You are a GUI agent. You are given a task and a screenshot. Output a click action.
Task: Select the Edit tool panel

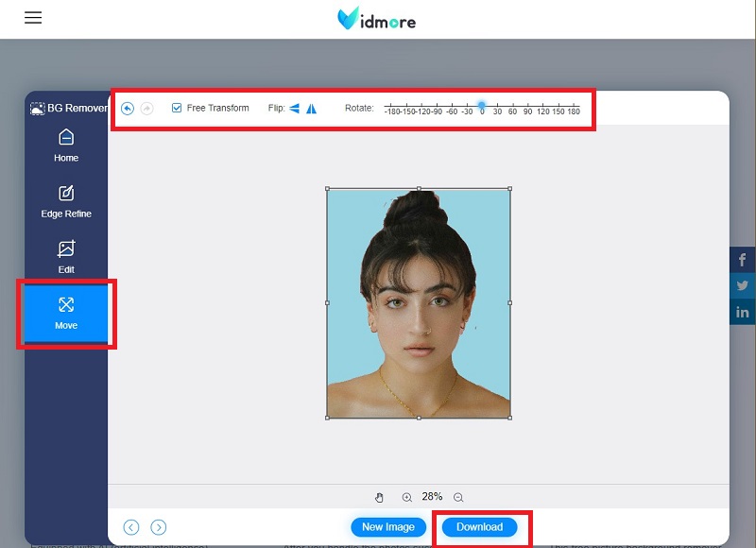pyautogui.click(x=65, y=256)
